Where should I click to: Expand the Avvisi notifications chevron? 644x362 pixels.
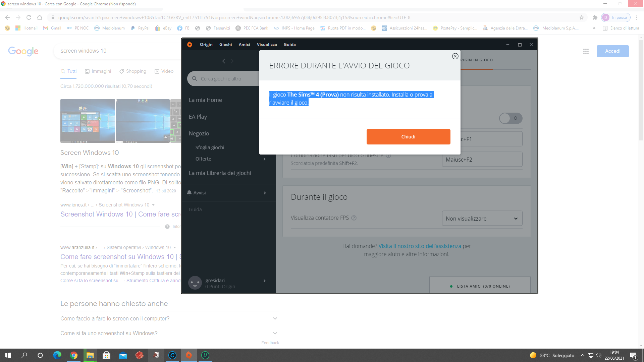[x=265, y=193]
